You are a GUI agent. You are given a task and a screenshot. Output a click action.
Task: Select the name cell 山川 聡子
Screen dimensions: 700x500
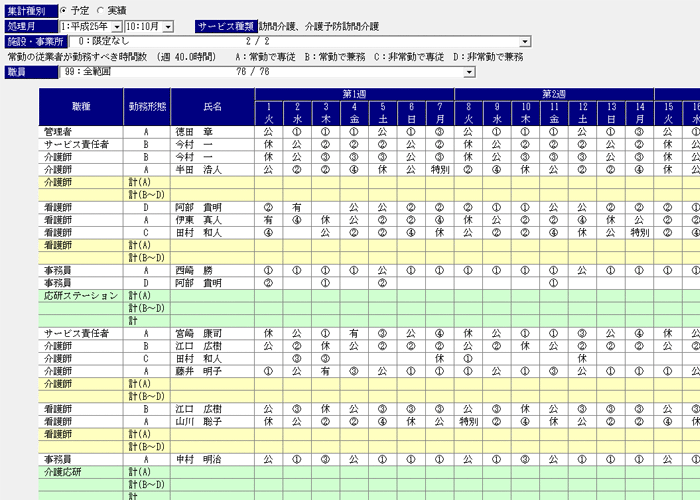click(x=212, y=421)
